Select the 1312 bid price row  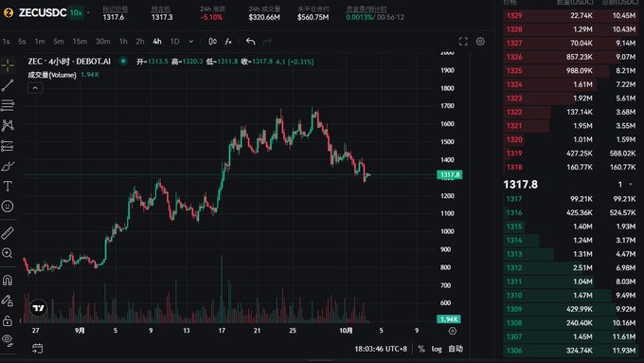point(571,268)
